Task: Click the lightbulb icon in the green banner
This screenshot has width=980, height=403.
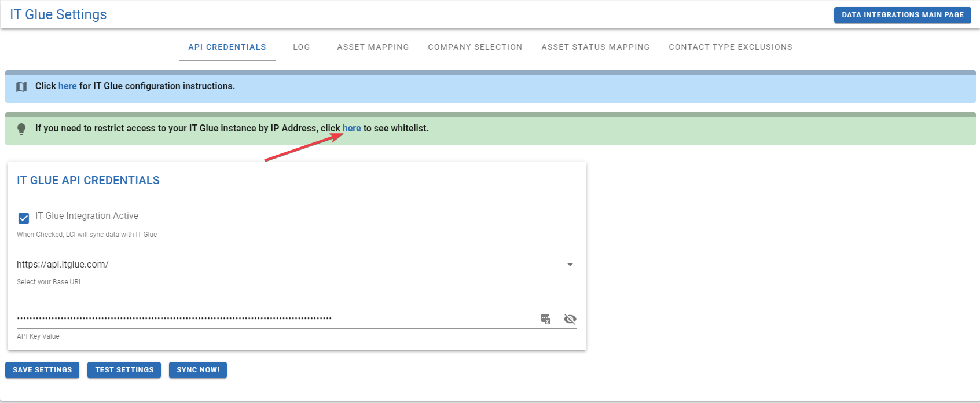Action: click(21, 129)
